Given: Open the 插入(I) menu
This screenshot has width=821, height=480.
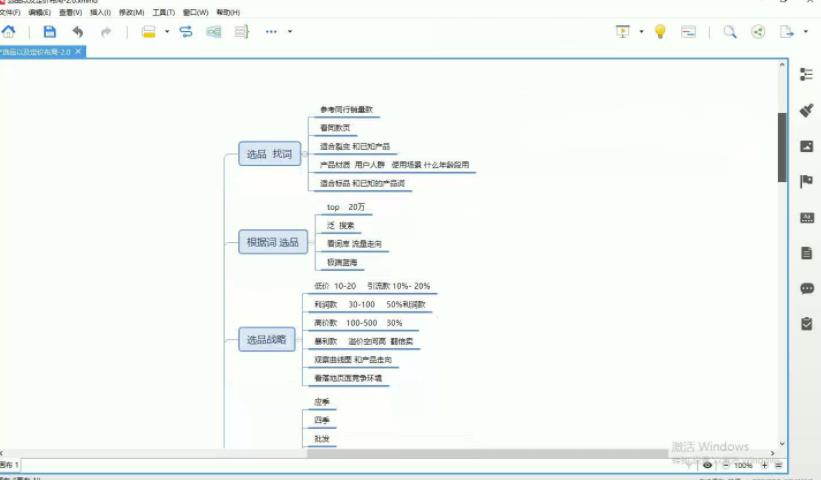Looking at the screenshot, I should pyautogui.click(x=101, y=13).
